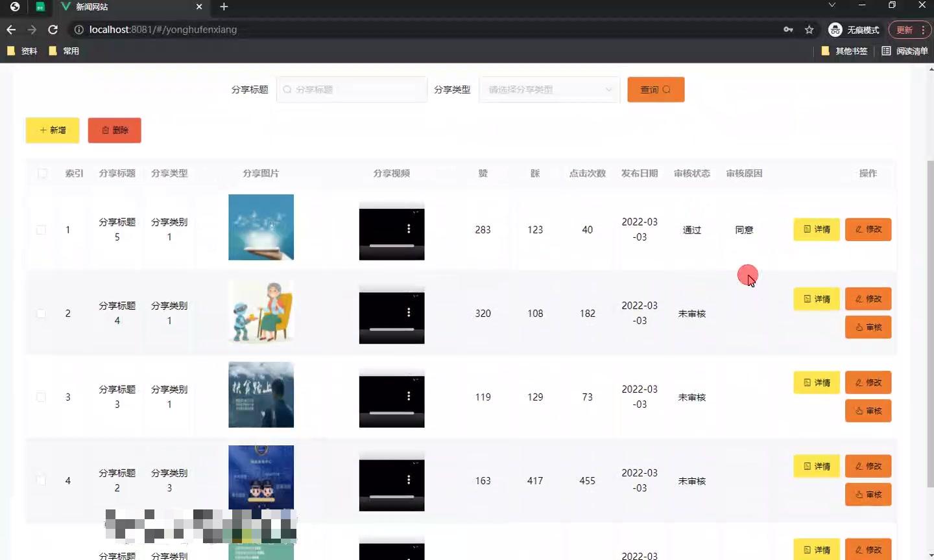This screenshot has height=560, width=934.
Task: Open the blue poster image in row 4
Action: (261, 478)
